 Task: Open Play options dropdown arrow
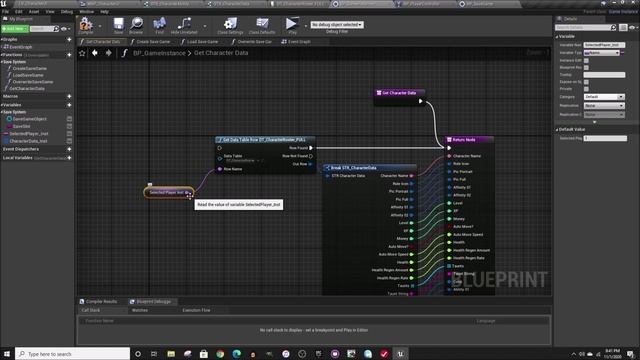305,26
